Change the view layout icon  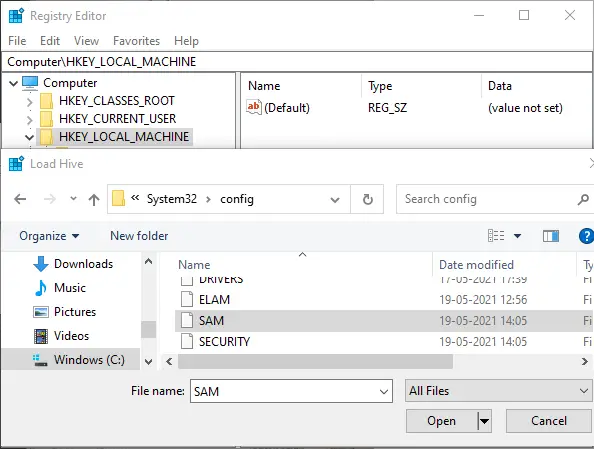point(496,236)
